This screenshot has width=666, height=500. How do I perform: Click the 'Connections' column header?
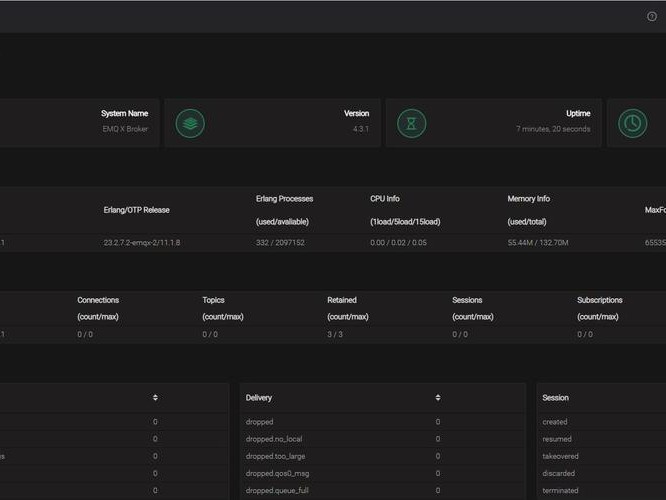pos(98,300)
